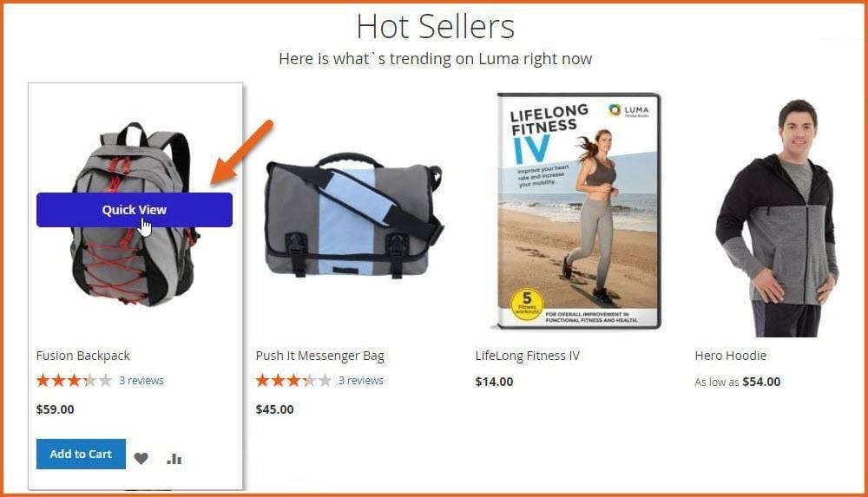Open the Fusion Backpack 3 reviews link
The width and height of the screenshot is (868, 497).
tap(141, 380)
